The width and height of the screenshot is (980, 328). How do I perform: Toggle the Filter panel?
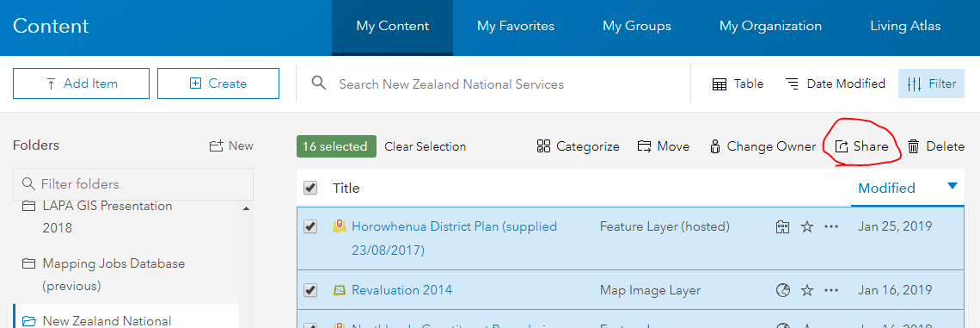pos(931,84)
